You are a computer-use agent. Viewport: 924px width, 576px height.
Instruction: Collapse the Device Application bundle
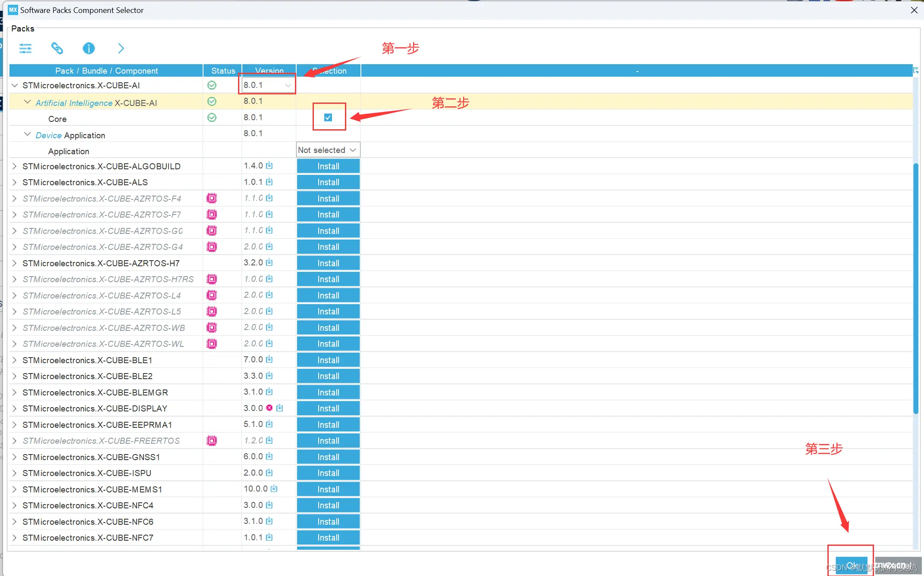[28, 134]
